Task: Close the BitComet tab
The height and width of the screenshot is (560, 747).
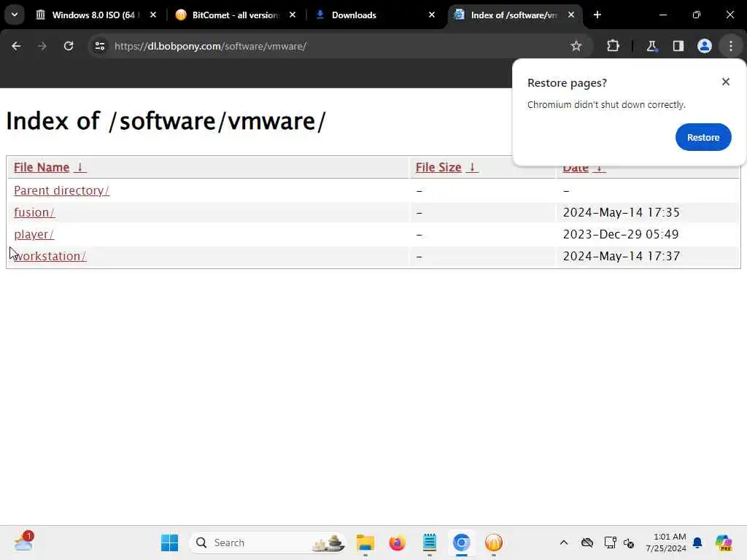Action: (x=293, y=15)
